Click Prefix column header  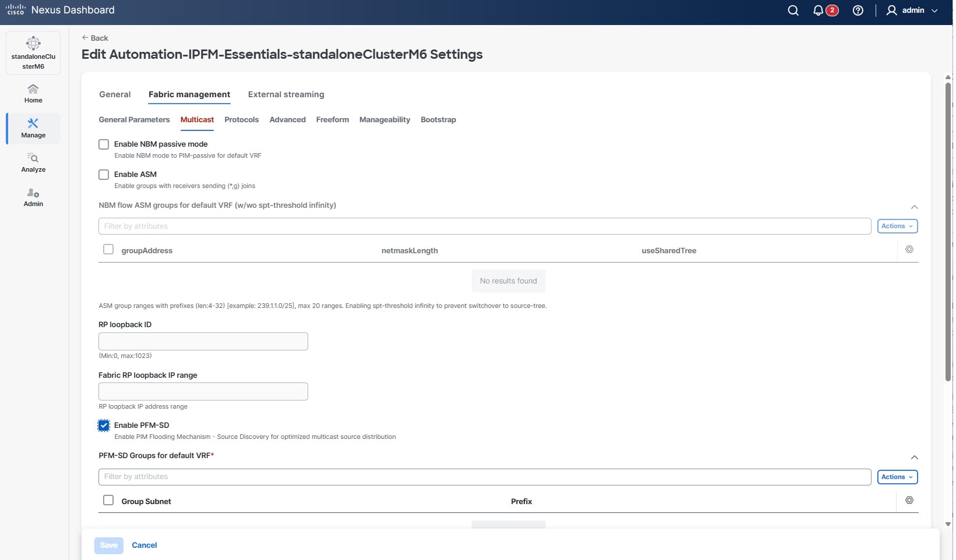(521, 501)
